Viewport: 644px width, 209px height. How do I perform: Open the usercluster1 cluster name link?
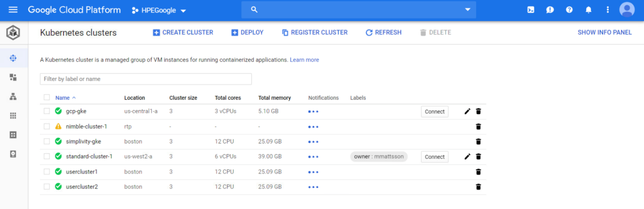point(82,172)
